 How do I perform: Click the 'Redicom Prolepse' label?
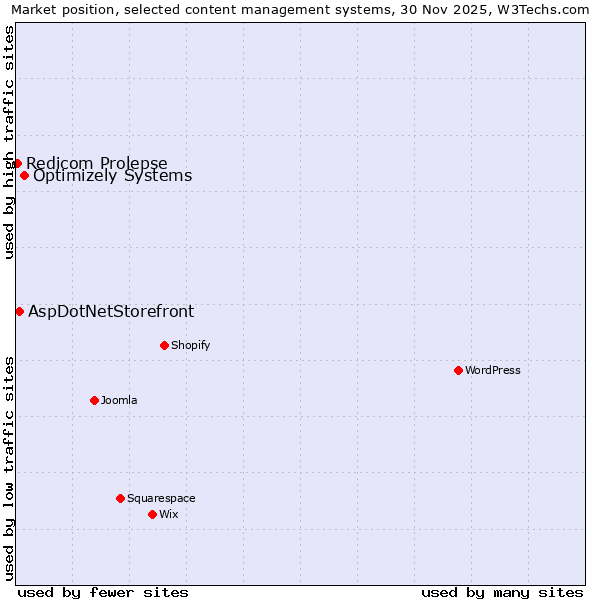click(x=97, y=163)
